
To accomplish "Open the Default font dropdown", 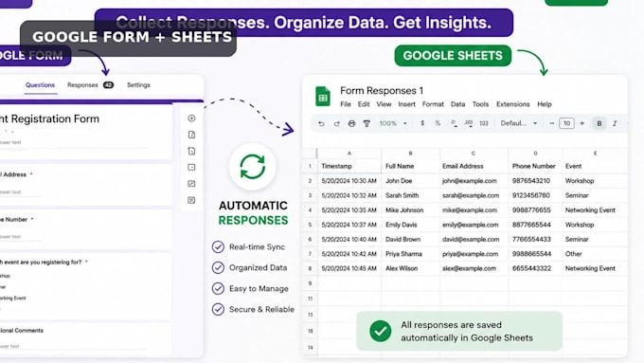I will pos(519,123).
